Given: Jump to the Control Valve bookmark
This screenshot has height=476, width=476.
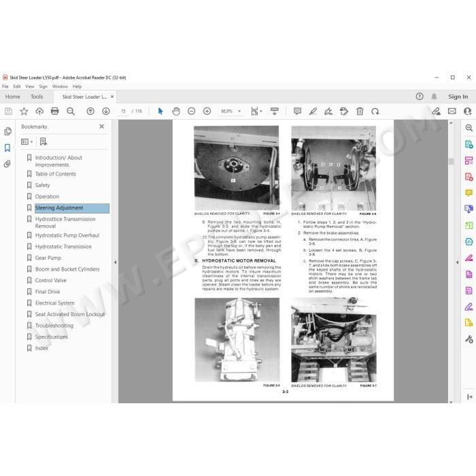Looking at the screenshot, I should pos(51,280).
